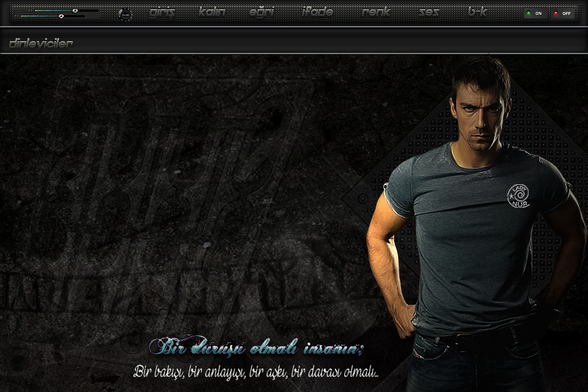This screenshot has height=392, width=588.
Task: Open the dinleyiciler listeners panel
Action: coord(41,43)
